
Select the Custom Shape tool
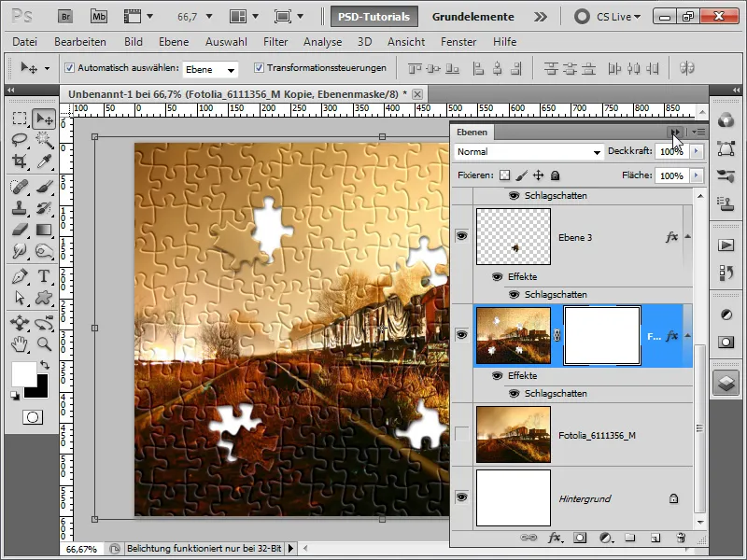pos(44,298)
